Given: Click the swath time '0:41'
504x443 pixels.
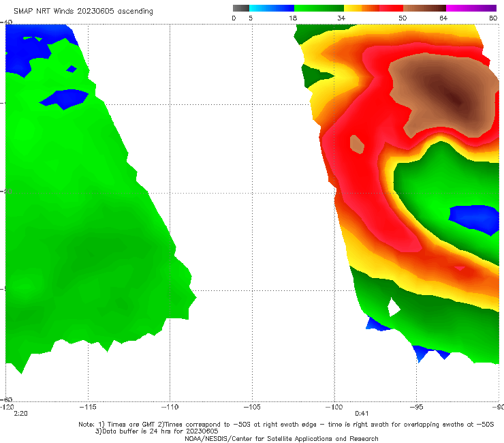Looking at the screenshot, I should click(x=362, y=414).
